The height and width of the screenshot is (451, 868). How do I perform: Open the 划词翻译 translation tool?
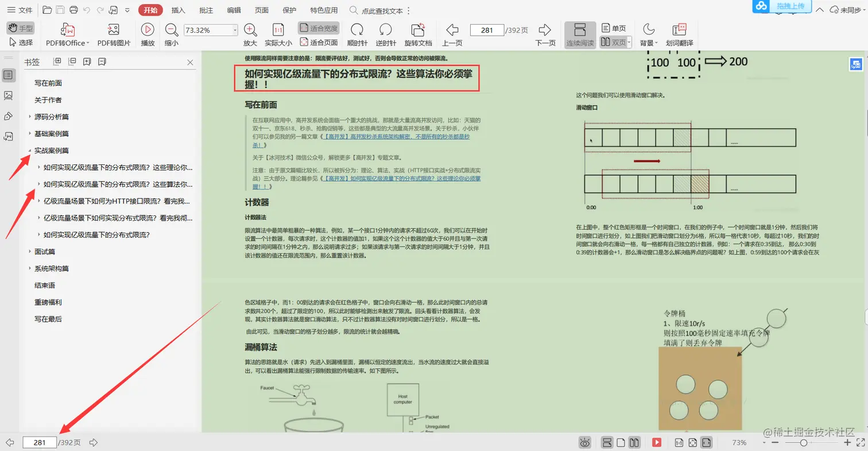[679, 35]
